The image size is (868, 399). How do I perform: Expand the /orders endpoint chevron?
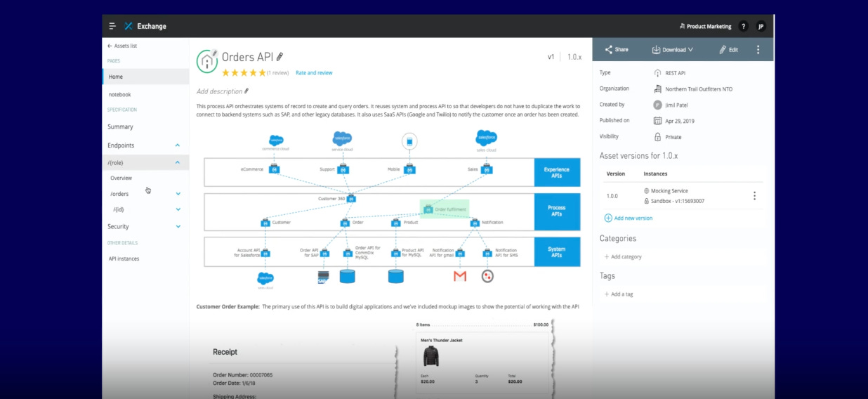(x=178, y=194)
